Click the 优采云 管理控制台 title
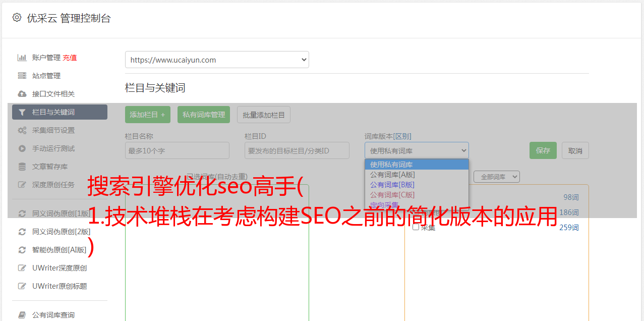This screenshot has height=321, width=644. pyautogui.click(x=69, y=18)
